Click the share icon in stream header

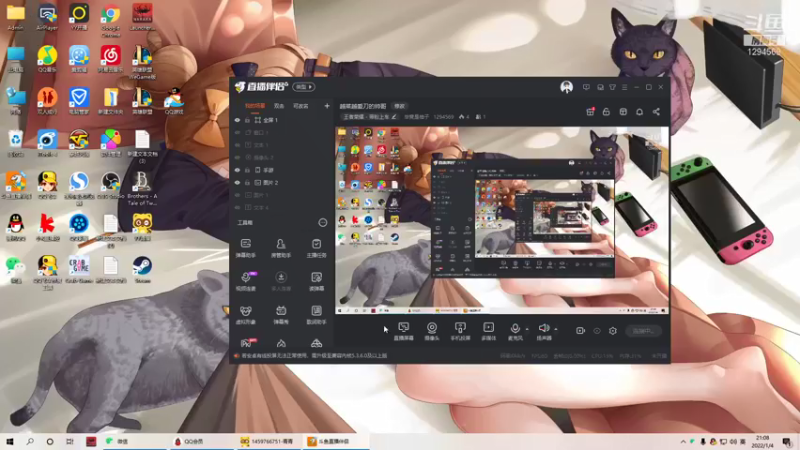(x=656, y=112)
